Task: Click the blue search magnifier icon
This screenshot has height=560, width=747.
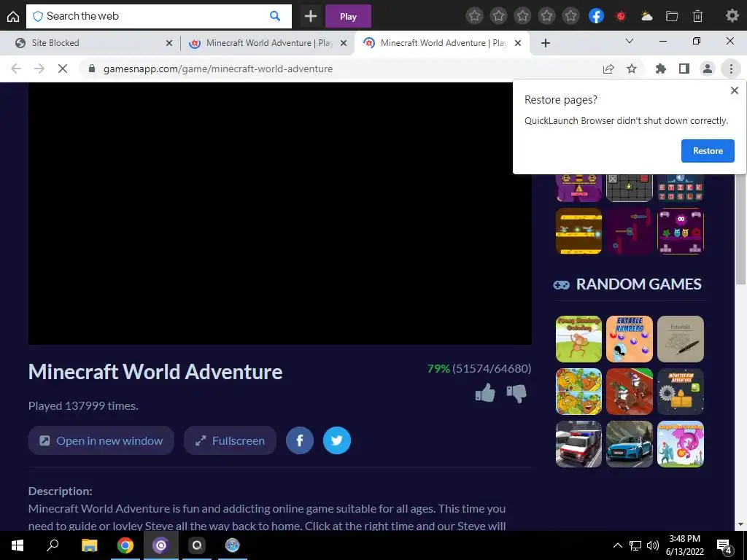Action: click(x=275, y=16)
